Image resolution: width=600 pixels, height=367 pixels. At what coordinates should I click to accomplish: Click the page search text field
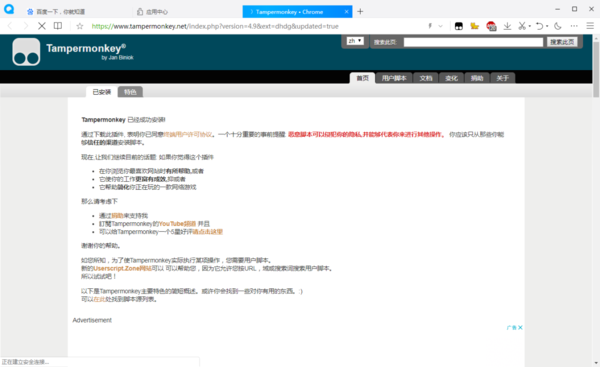[473, 42]
